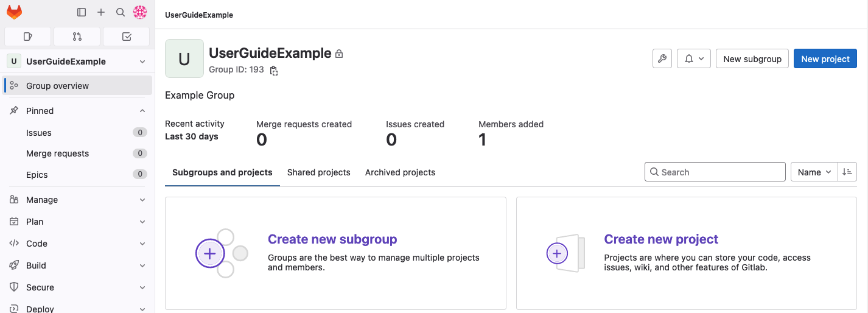The image size is (868, 313).
Task: Click the New subgroup button
Action: pyautogui.click(x=752, y=59)
